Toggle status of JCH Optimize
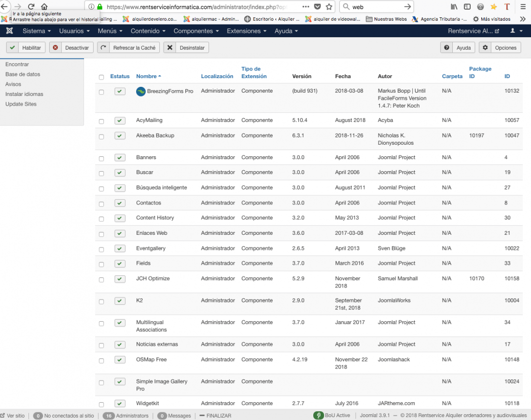This screenshot has width=531, height=420. click(x=120, y=279)
